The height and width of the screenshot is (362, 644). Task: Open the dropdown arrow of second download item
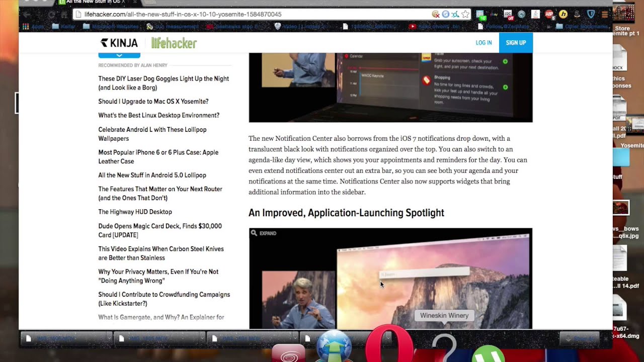click(201, 339)
